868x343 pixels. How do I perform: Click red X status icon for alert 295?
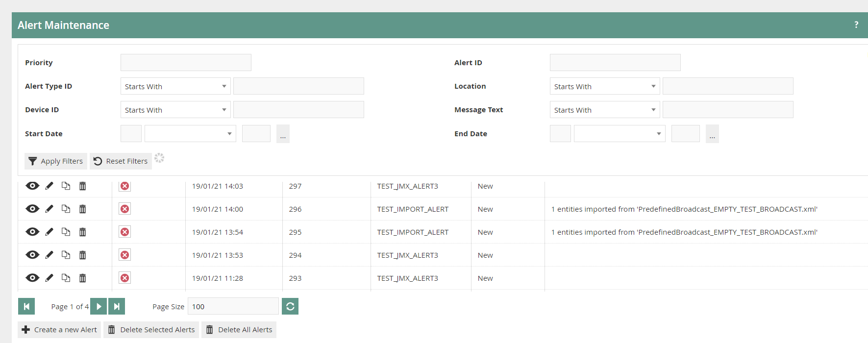point(125,232)
